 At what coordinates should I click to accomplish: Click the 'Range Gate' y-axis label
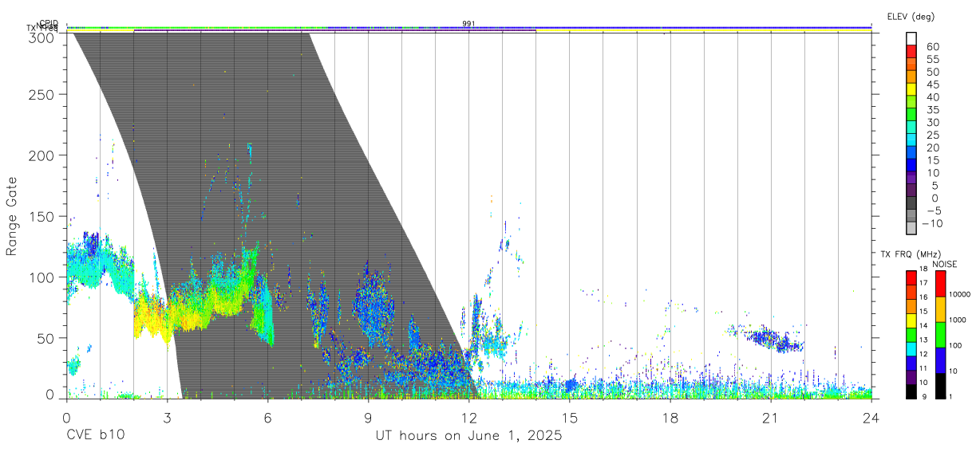[12, 216]
